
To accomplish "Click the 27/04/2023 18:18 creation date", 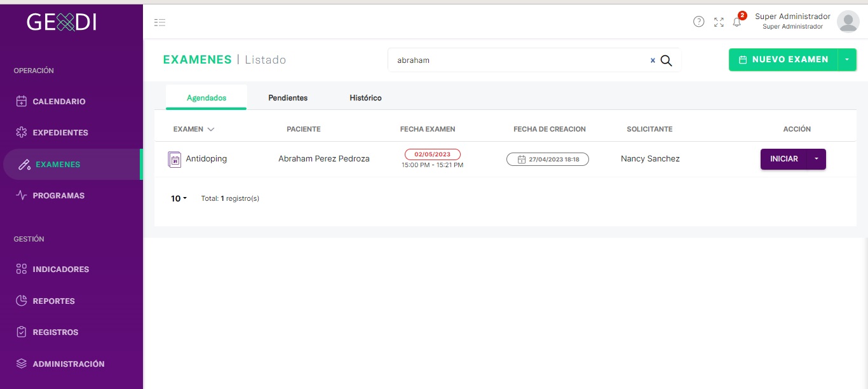I will 548,160.
